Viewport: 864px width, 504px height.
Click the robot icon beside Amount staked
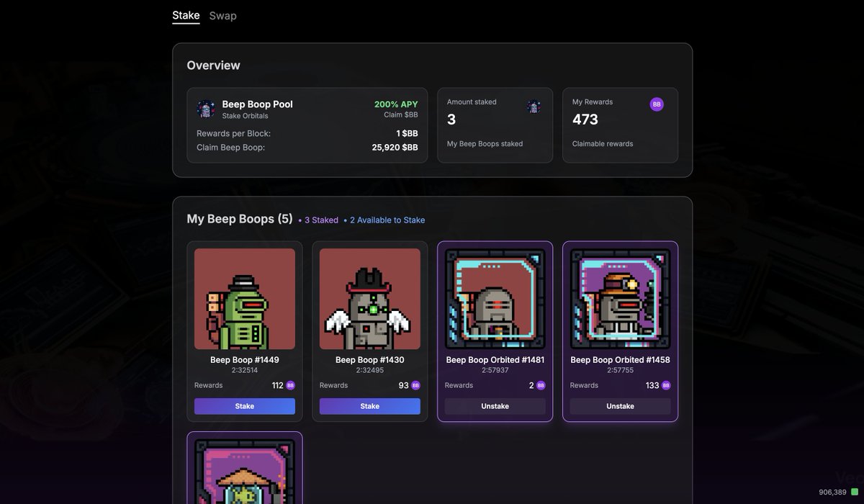[534, 107]
